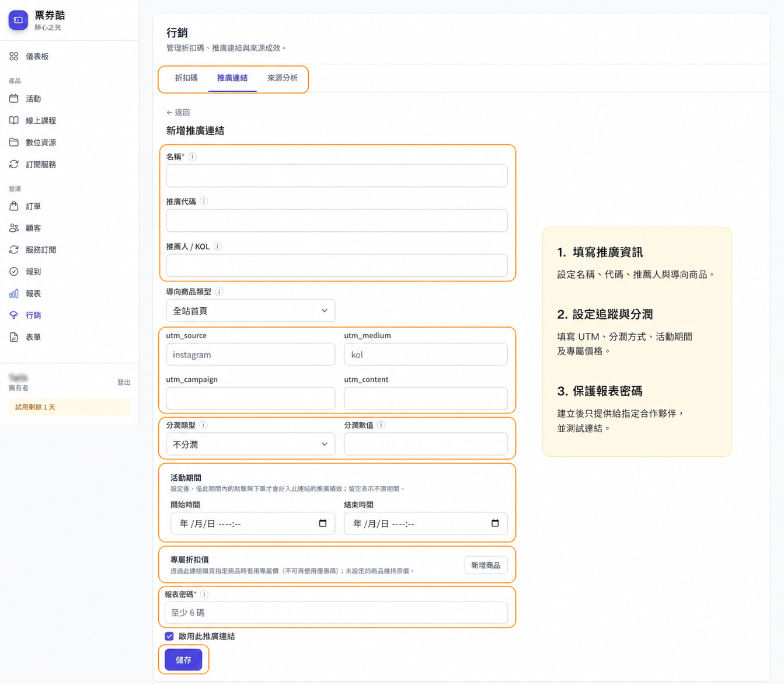Image resolution: width=784 pixels, height=684 pixels.
Task: Open the calendar picker for 開始時間
Action: 323,523
